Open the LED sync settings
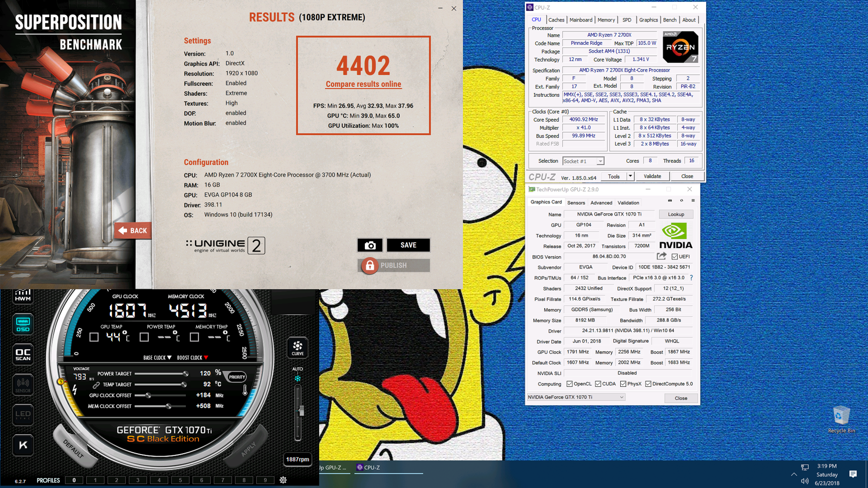 23,414
